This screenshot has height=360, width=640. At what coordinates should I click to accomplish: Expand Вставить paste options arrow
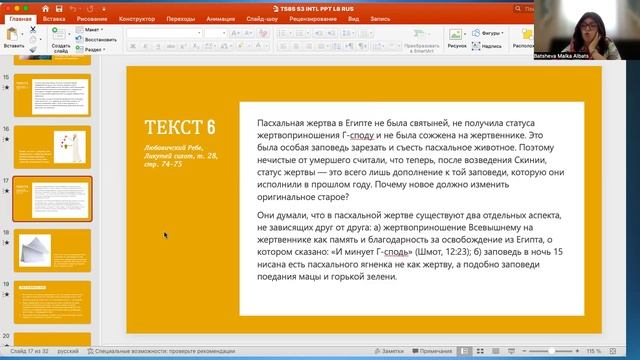[22, 34]
